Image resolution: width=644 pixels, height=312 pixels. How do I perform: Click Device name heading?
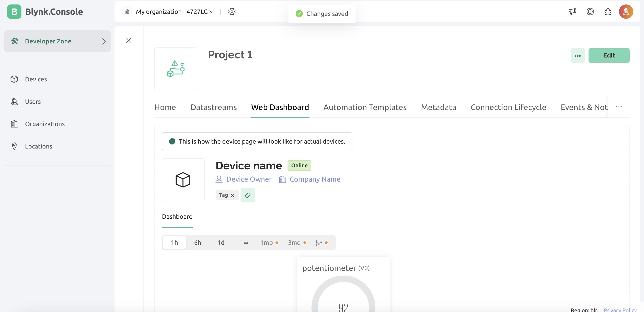click(x=249, y=166)
